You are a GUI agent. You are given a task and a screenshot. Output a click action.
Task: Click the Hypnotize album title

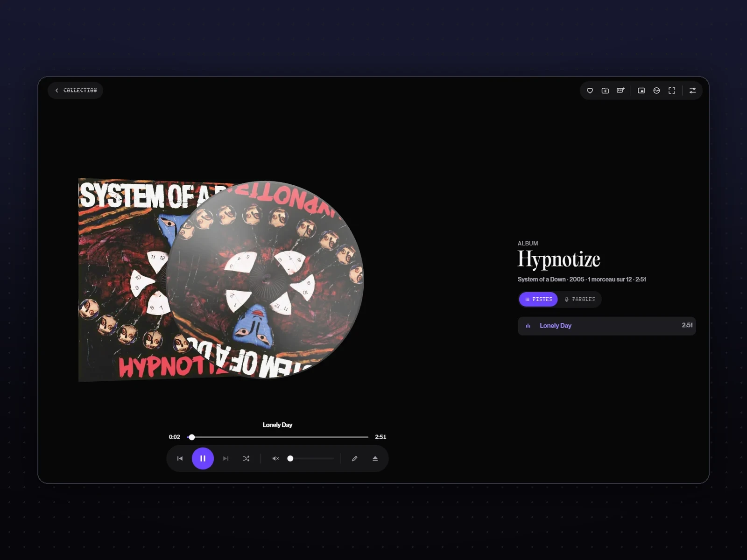[x=559, y=259]
